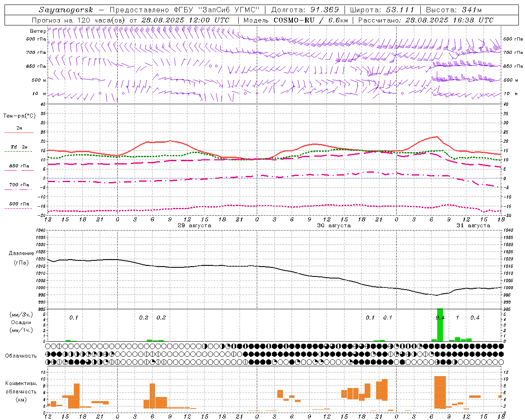Click the Sayanogorsk location title
The image size is (525, 420).
pyautogui.click(x=66, y=10)
